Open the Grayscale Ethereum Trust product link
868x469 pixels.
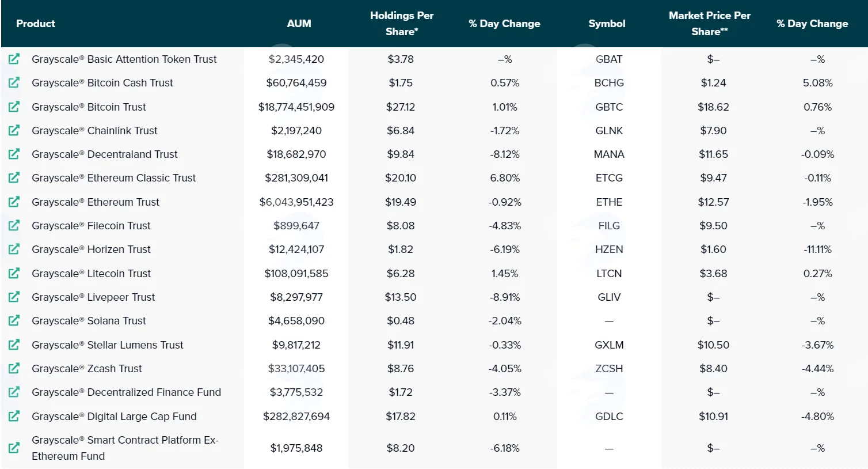[96, 202]
